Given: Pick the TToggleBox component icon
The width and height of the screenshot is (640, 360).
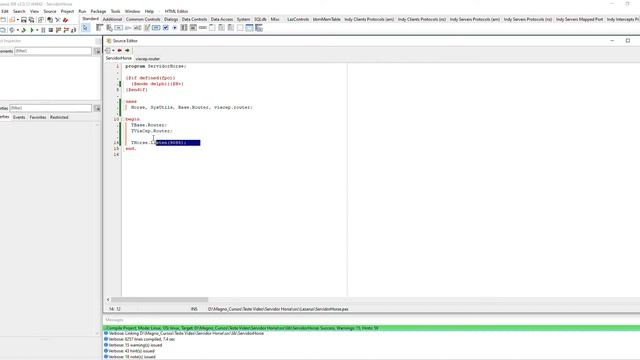Looking at the screenshot, I should click(156, 28).
